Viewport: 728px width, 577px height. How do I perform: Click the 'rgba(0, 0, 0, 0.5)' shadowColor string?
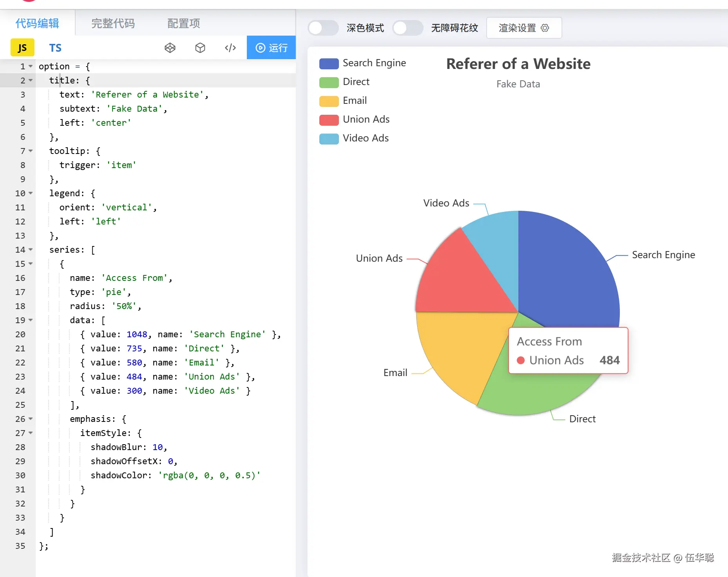209,475
